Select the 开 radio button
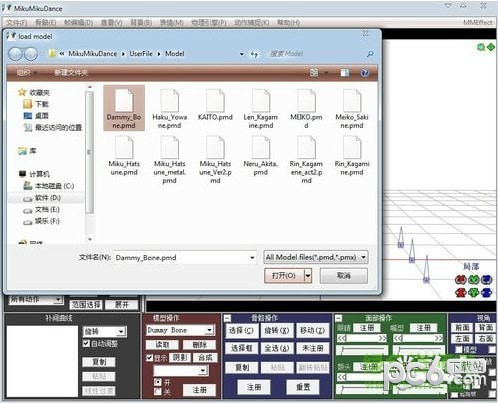 tap(158, 381)
